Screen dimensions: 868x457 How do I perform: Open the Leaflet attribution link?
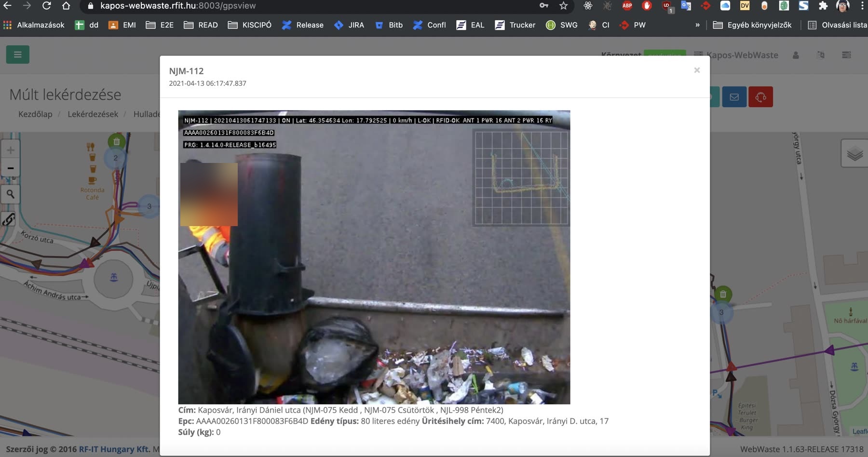pos(860,431)
